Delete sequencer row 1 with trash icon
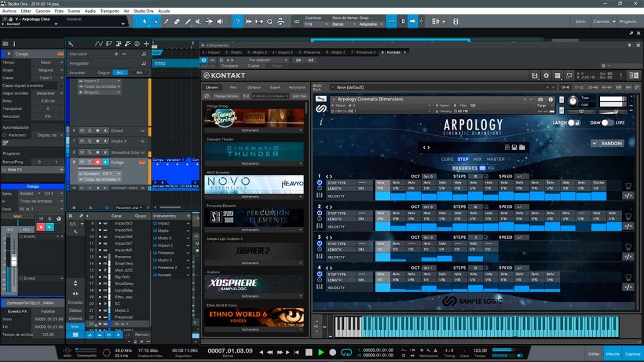The width and height of the screenshot is (644, 362). coord(628,186)
